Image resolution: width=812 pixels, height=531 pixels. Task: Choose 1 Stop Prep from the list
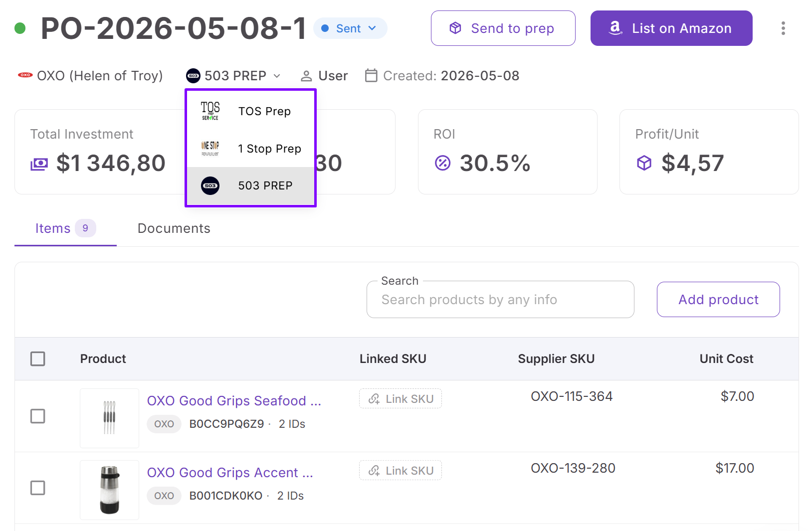click(250, 149)
